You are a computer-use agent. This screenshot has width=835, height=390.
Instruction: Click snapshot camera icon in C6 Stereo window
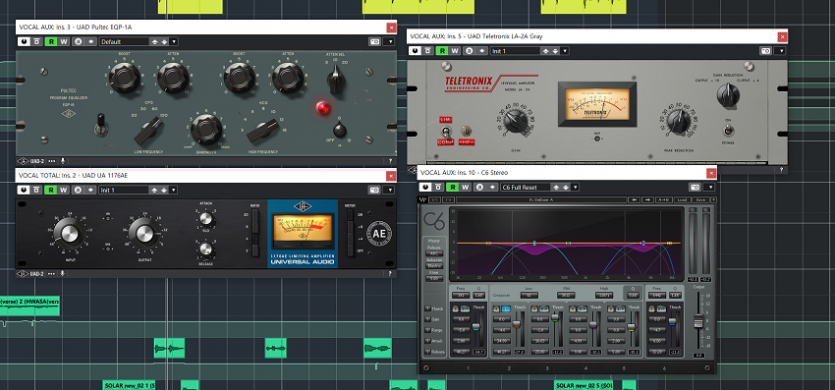point(694,188)
